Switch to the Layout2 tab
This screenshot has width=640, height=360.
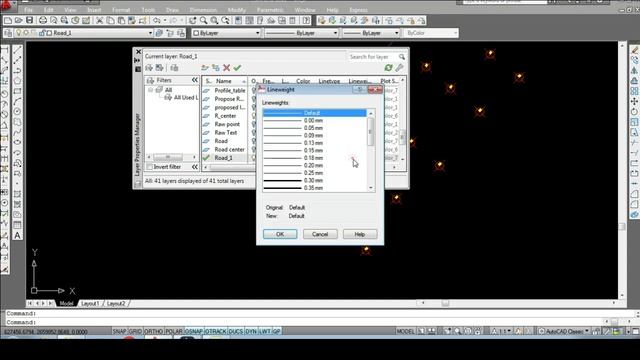[116, 304]
